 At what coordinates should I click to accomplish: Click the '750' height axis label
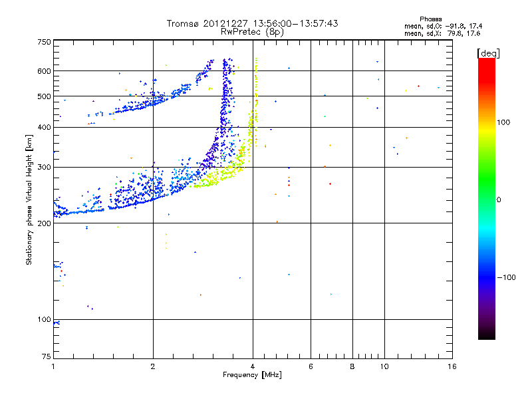click(44, 42)
